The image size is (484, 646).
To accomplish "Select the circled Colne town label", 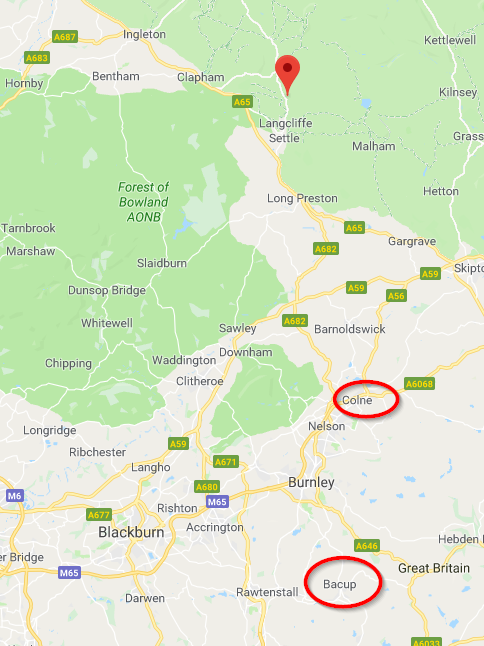I will (357, 400).
